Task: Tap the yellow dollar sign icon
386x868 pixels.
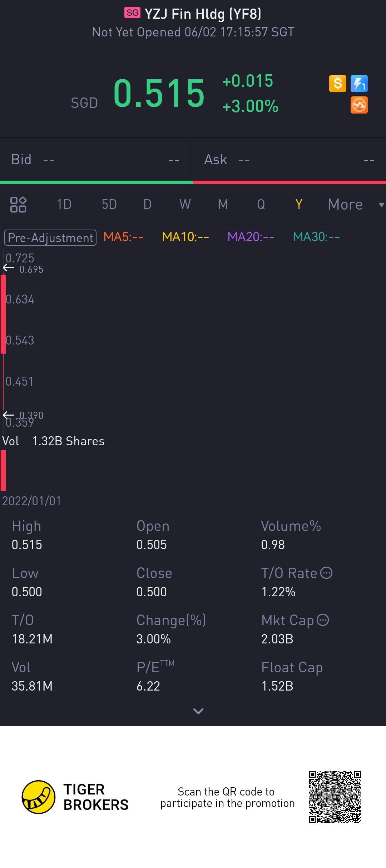Action: pyautogui.click(x=337, y=84)
